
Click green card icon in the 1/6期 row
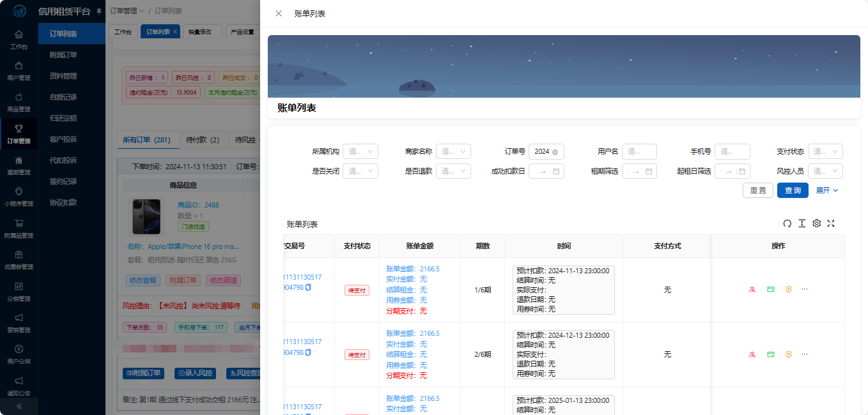tap(771, 289)
